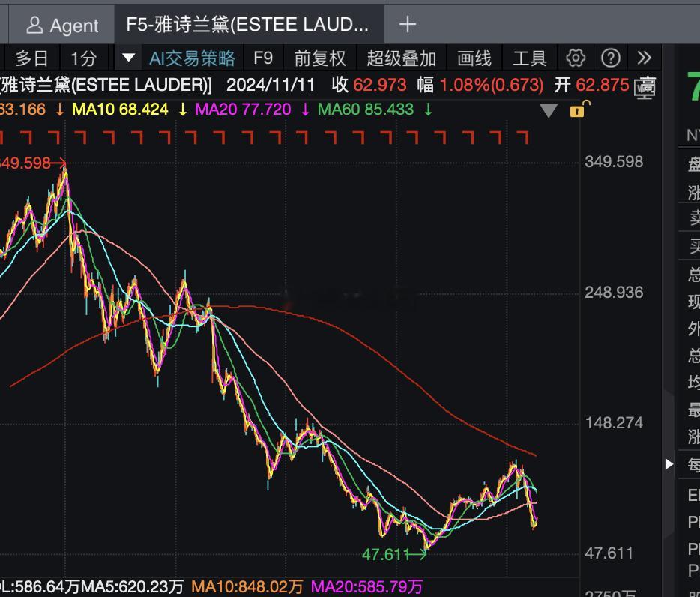Open 超级叠加 overlay tool
Viewport: 700px width, 597px height.
point(402,58)
